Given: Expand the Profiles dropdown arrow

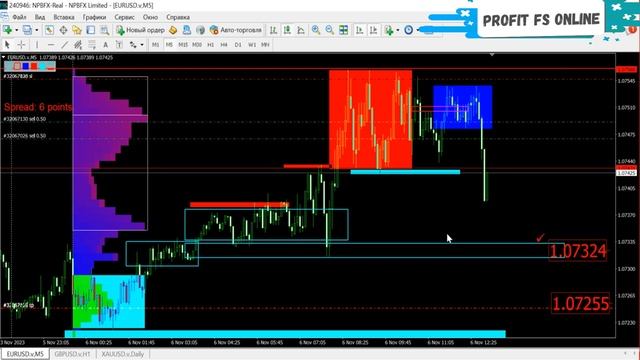Looking at the screenshot, I should click(x=36, y=30).
